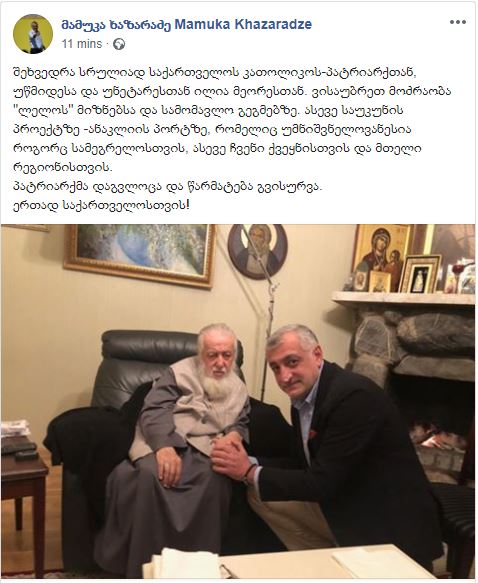
Task: Click the gold-framed painting on the wall
Action: 140,255
